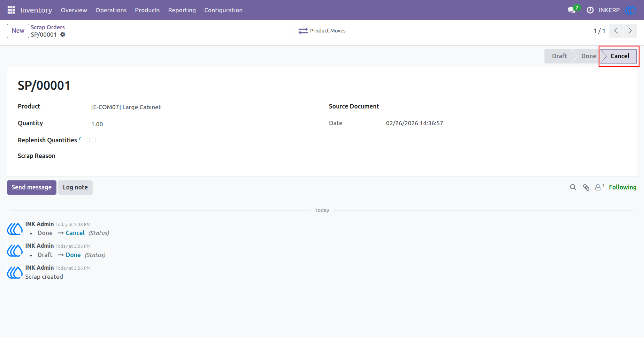
Task: Search messages with the magnifier icon
Action: (573, 187)
